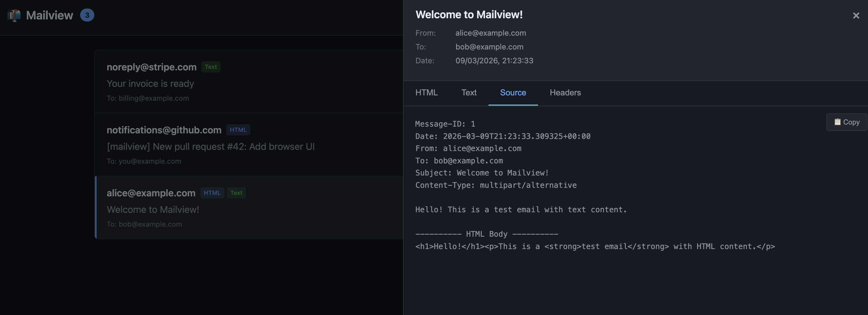The image size is (868, 315).
Task: Click the HTML badge on GitHub email
Action: click(238, 130)
